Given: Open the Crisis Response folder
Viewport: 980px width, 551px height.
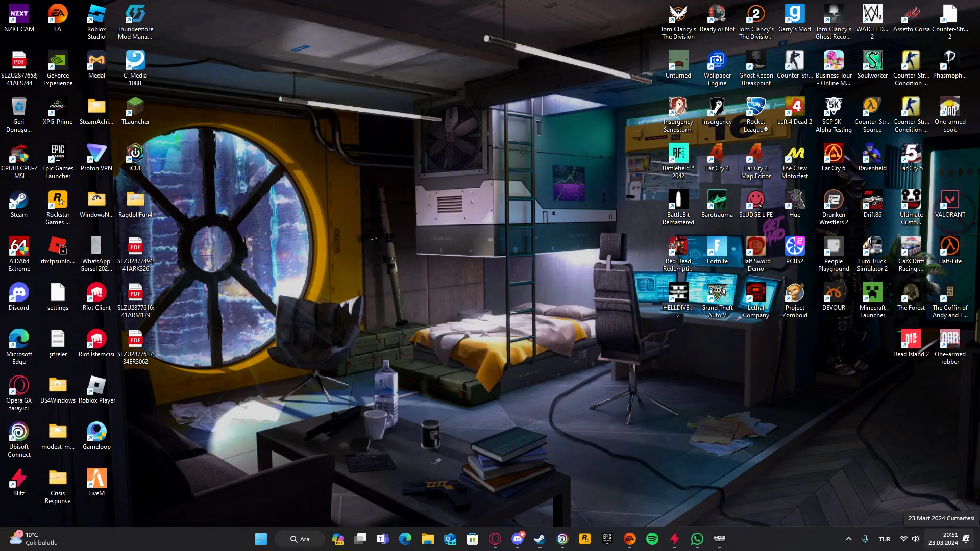Looking at the screenshot, I should [58, 487].
